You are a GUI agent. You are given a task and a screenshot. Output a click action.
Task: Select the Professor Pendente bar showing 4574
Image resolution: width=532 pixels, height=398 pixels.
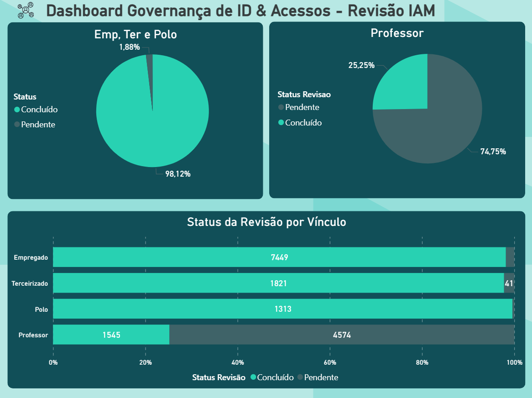(x=342, y=335)
